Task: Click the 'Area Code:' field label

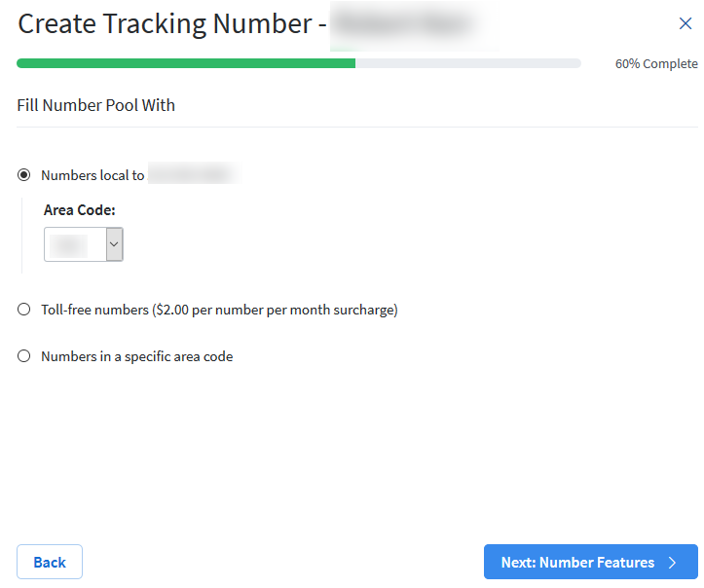Action: [80, 209]
